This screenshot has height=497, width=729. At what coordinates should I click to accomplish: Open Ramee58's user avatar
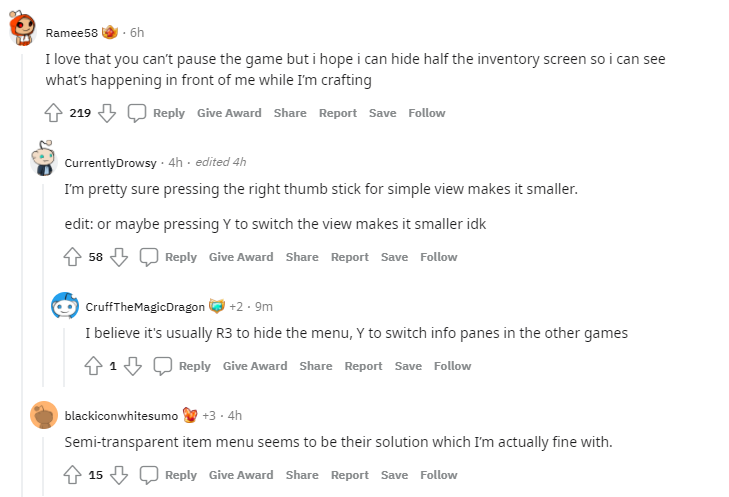(x=25, y=31)
